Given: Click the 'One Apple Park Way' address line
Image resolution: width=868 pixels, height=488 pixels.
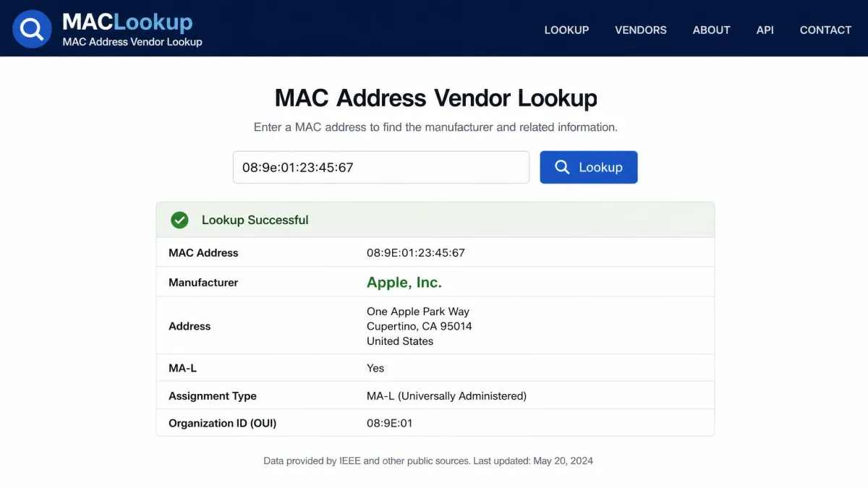Looking at the screenshot, I should pos(418,312).
